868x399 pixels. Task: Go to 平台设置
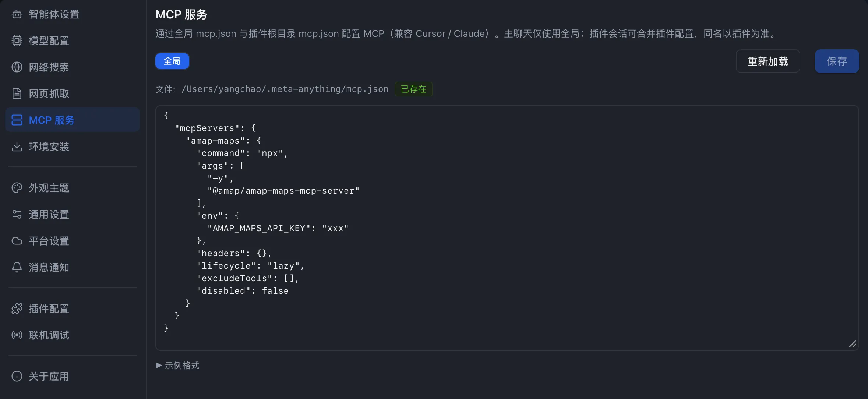[73, 241]
